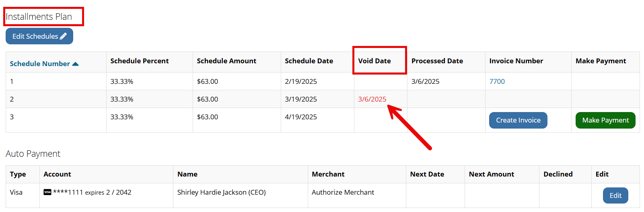Open invoice number 7700 link

[497, 81]
